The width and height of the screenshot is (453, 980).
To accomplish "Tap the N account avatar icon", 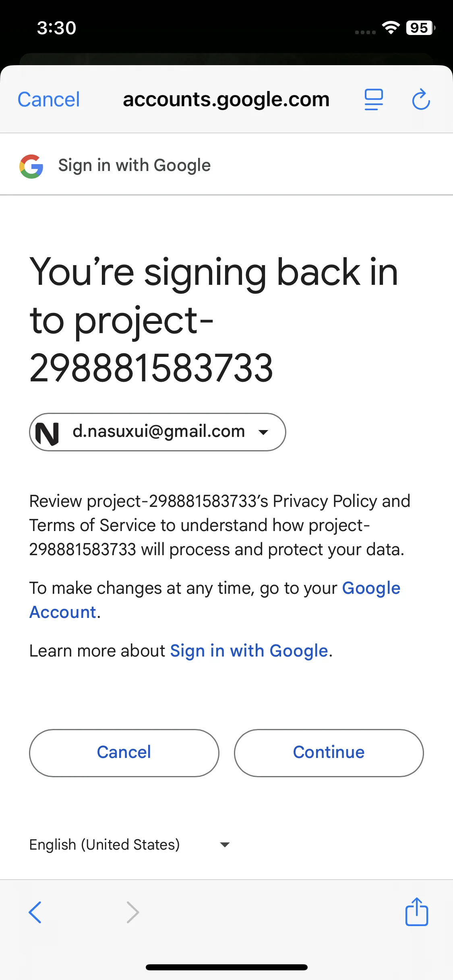I will (47, 432).
